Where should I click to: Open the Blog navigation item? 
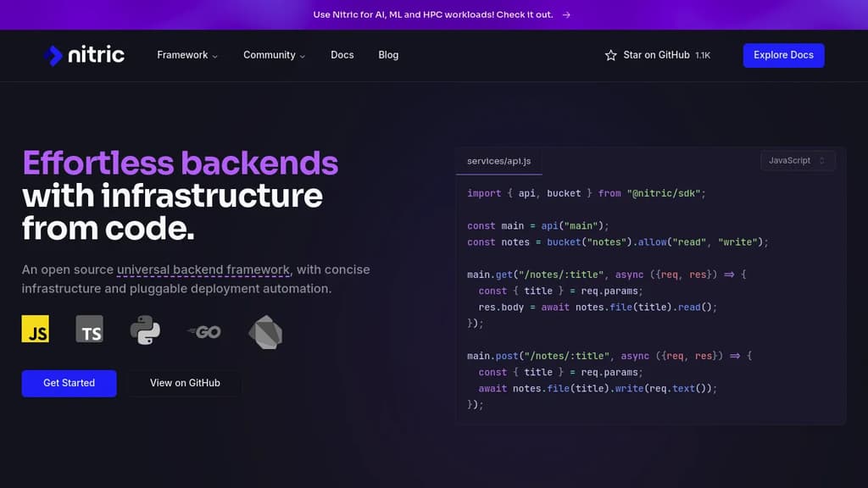[x=388, y=54]
